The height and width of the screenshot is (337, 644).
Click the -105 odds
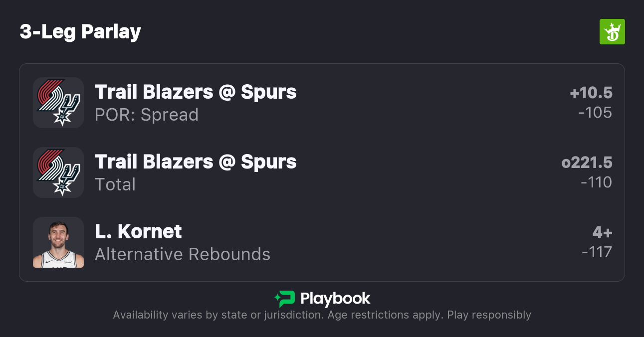point(595,113)
